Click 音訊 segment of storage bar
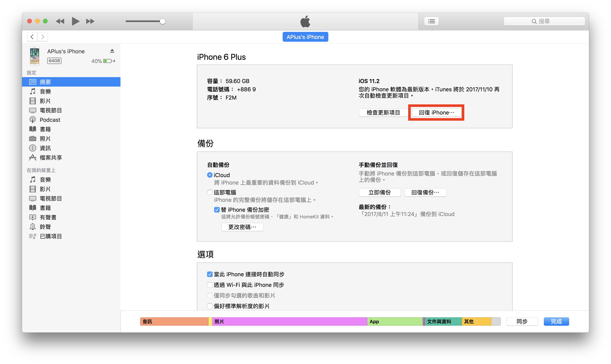This screenshot has height=364, width=611. 174,322
